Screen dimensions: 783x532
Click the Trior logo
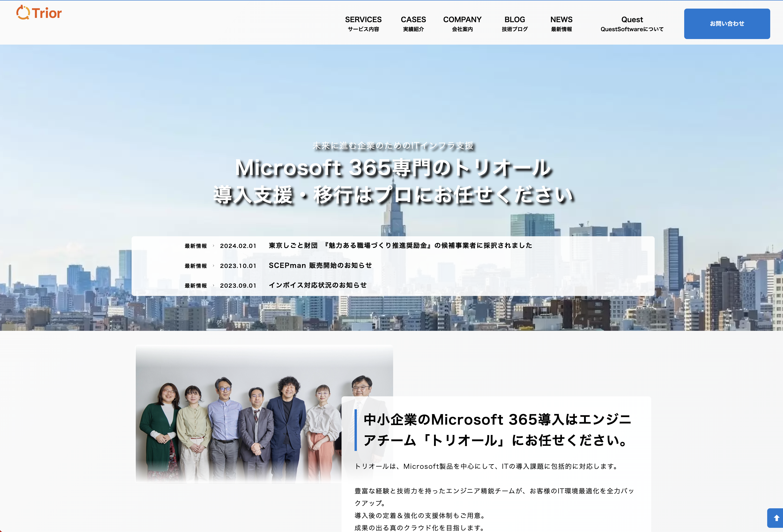(39, 13)
